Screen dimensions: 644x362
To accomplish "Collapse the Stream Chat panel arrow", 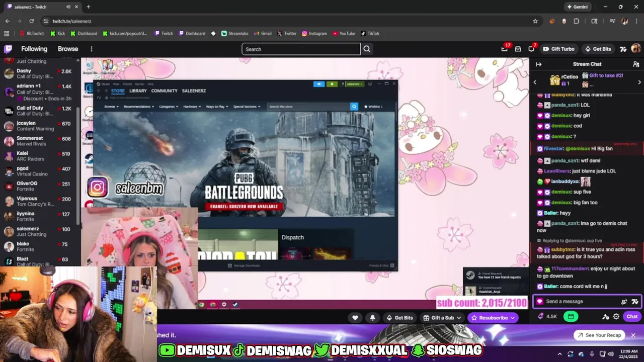I will pos(538,64).
